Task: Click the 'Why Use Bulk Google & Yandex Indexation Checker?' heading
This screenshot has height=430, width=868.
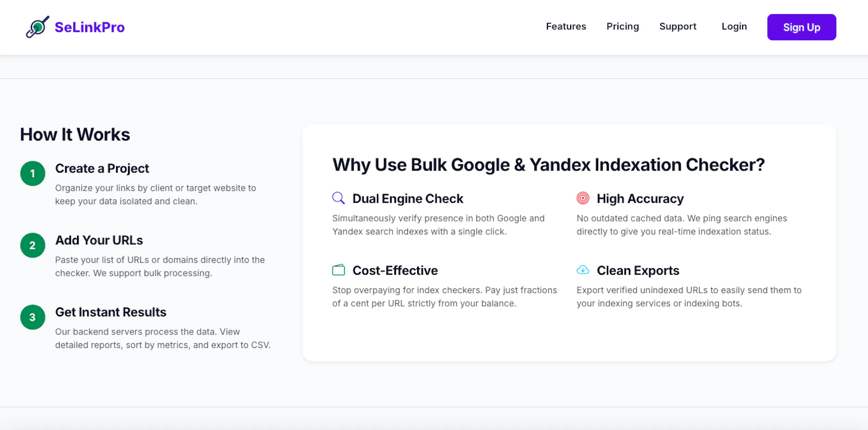Action: (x=548, y=165)
